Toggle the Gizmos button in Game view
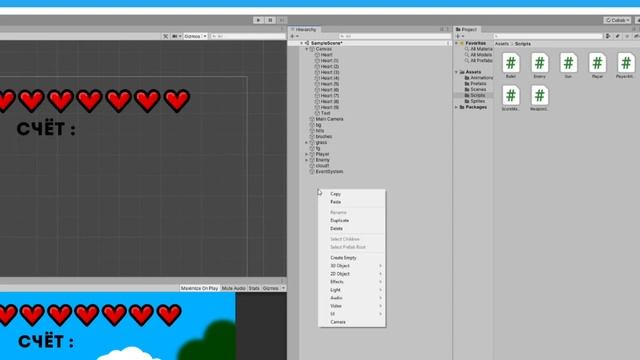This screenshot has height=360, width=640. coord(272,288)
